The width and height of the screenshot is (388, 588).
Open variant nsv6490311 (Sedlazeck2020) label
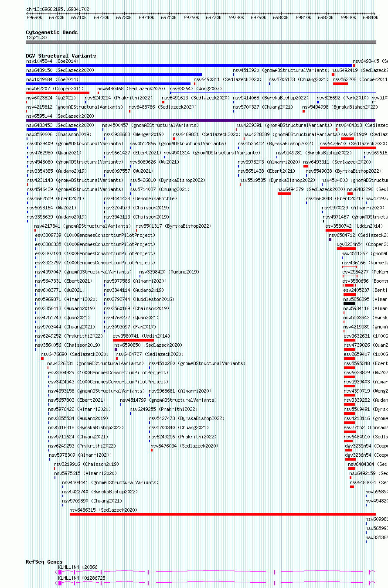(228, 79)
